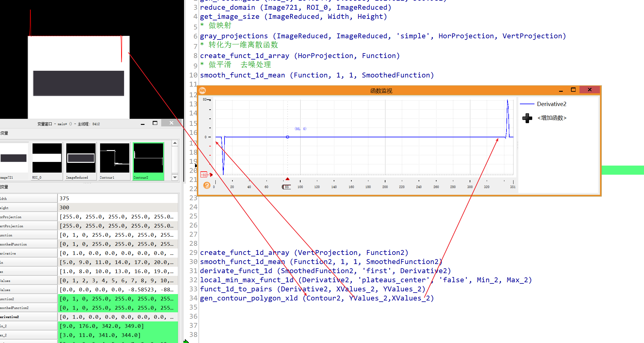The image size is (644, 343).
Task: Minimize the function monitor window
Action: [x=561, y=91]
